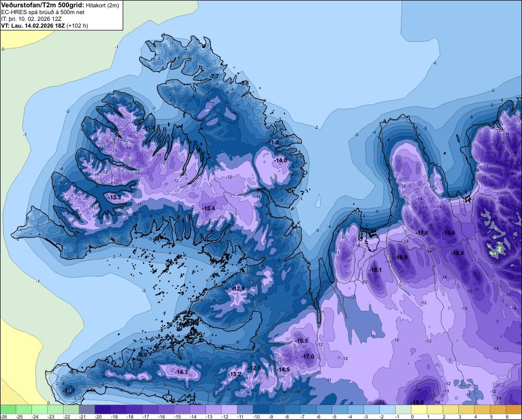Viewport: 522px width, 420px height.
Task: Click the '-21' label on the legend scale
Action: [82, 417]
